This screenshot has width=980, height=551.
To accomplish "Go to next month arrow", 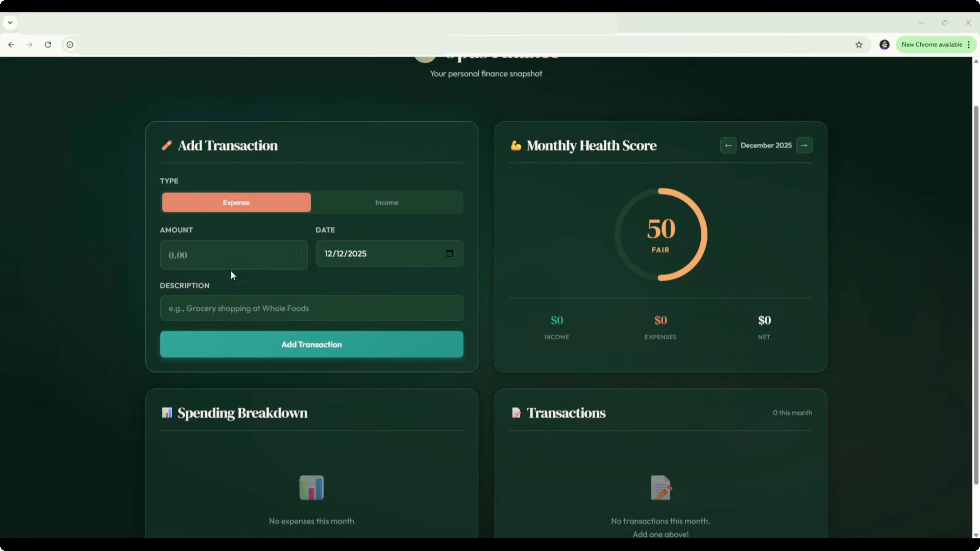I will [804, 145].
